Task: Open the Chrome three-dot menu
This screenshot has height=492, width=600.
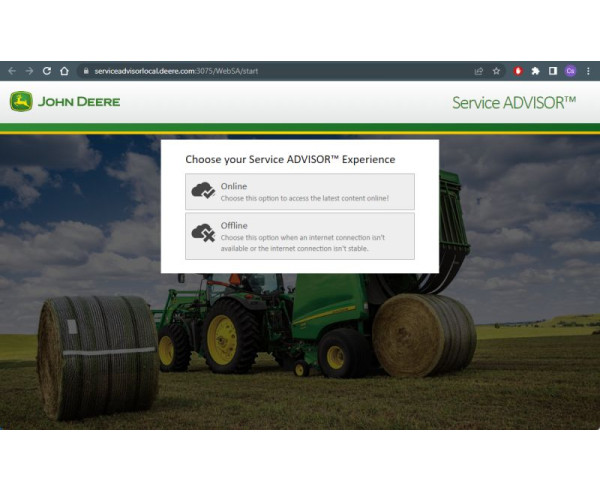Action: 588,71
